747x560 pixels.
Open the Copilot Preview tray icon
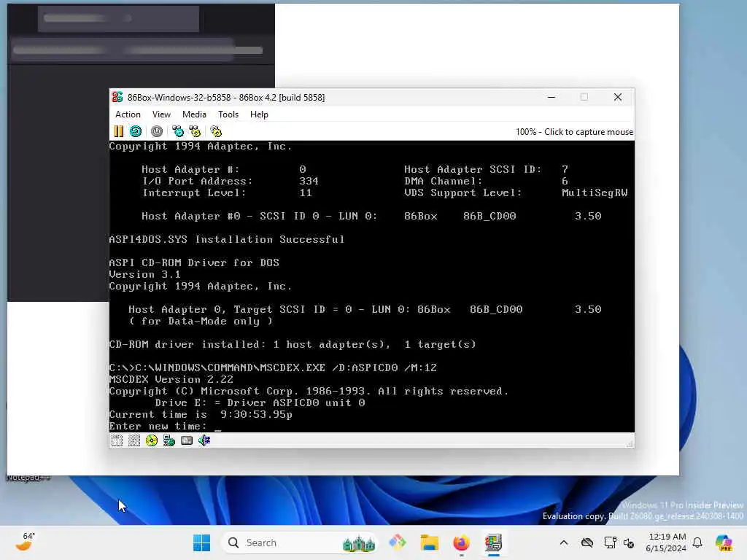click(724, 542)
